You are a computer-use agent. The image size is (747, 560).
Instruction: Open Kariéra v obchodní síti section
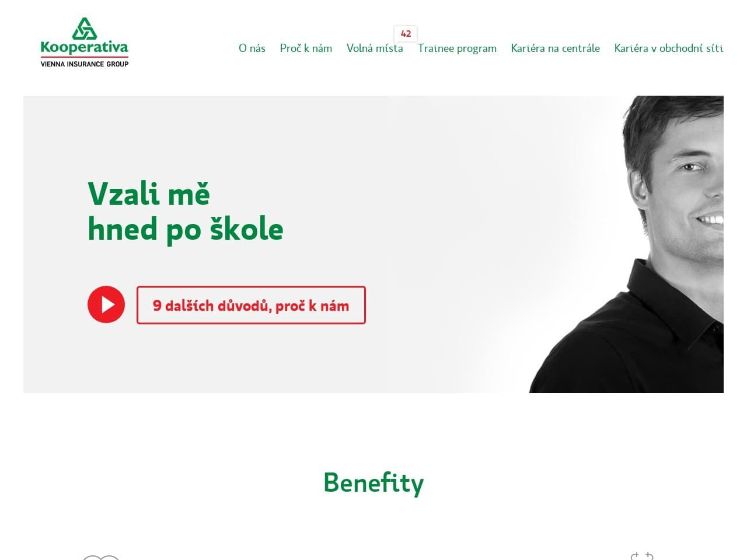point(669,48)
